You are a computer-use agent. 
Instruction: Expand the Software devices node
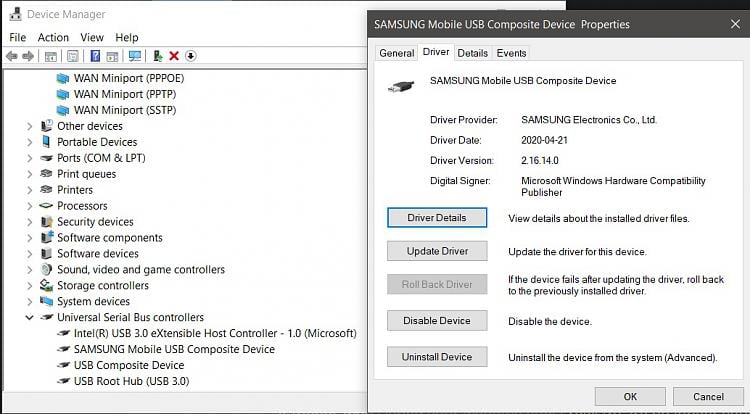click(x=30, y=254)
